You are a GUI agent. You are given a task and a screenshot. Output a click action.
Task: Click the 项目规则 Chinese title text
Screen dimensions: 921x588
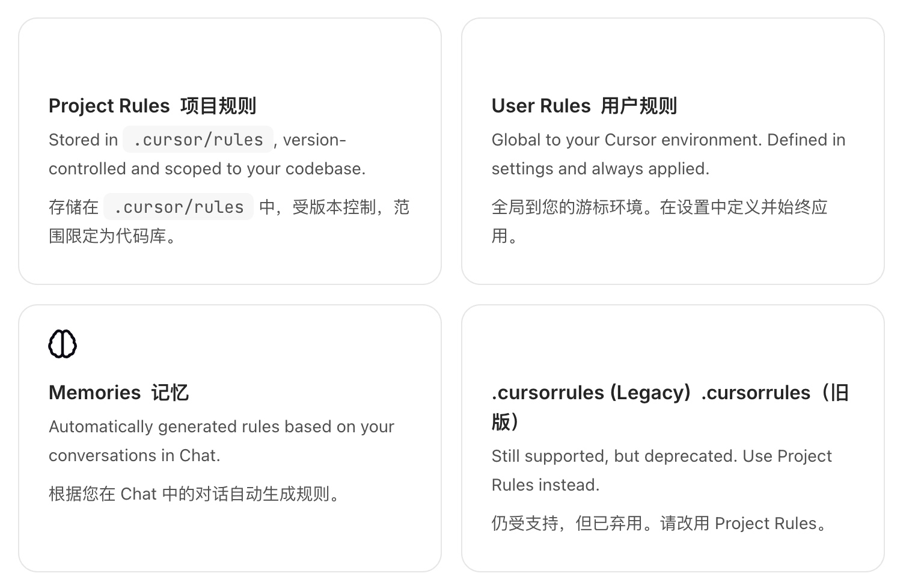tap(218, 106)
